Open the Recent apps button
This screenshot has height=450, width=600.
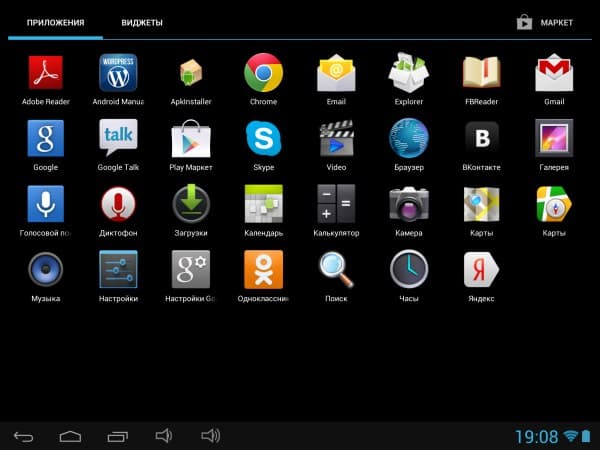click(x=117, y=436)
